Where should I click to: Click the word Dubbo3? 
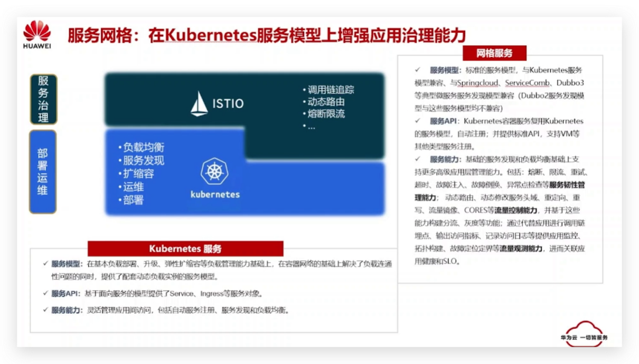click(x=570, y=83)
